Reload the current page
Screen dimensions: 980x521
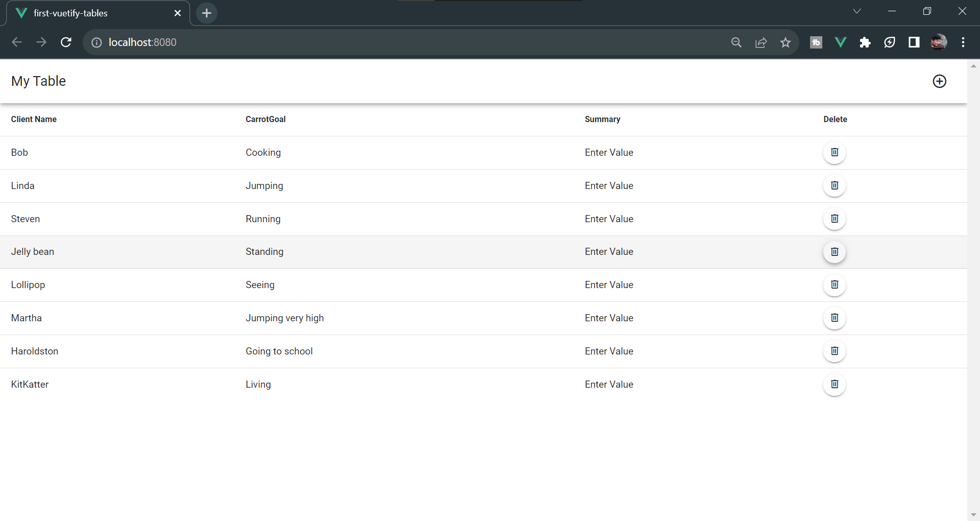(x=66, y=42)
